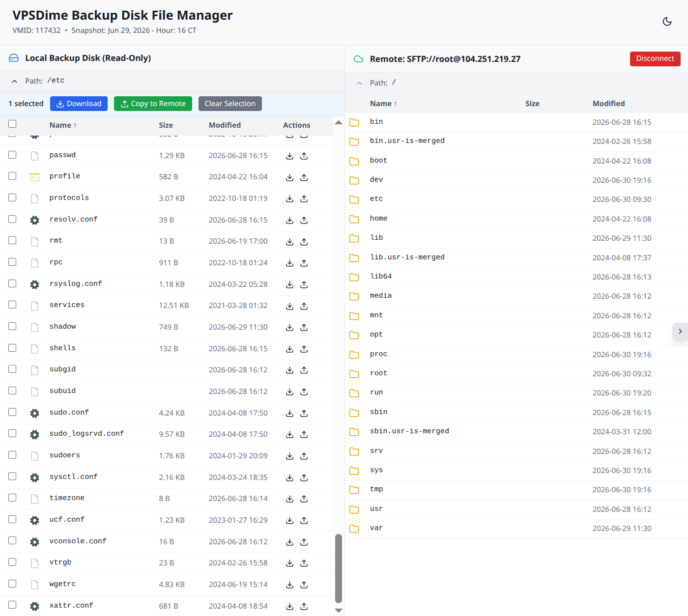The image size is (688, 616).
Task: Disconnect from the SFTP remote
Action: coord(655,58)
